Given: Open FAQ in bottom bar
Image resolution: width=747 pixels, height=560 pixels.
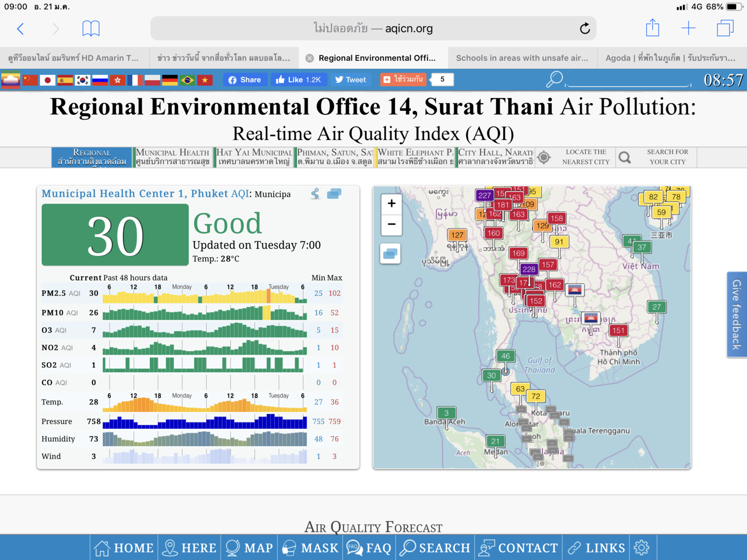Looking at the screenshot, I should [x=369, y=548].
